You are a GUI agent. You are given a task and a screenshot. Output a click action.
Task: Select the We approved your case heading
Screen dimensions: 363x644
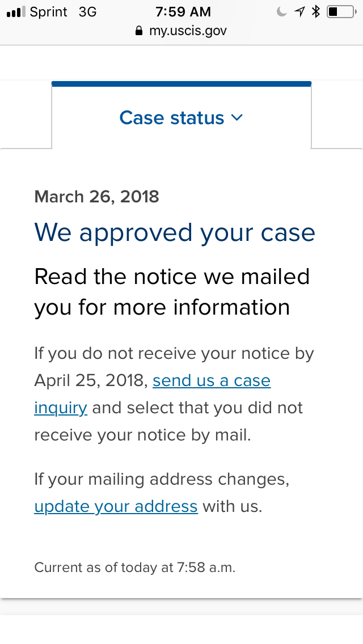pos(175,234)
